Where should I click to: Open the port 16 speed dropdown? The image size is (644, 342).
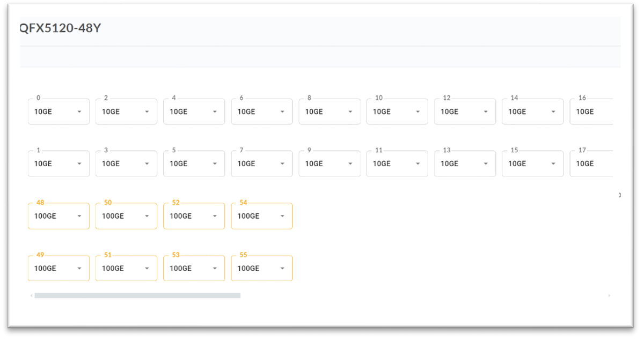[x=591, y=111]
